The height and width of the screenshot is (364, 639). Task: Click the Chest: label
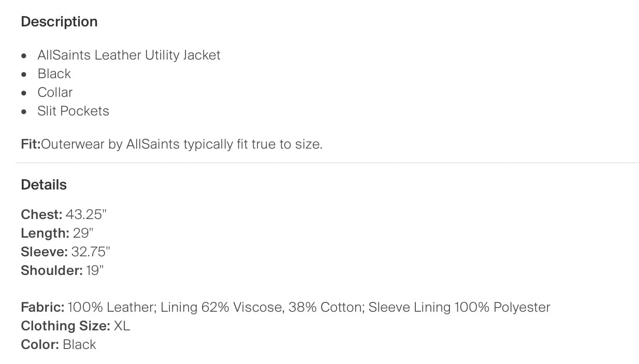tap(41, 214)
